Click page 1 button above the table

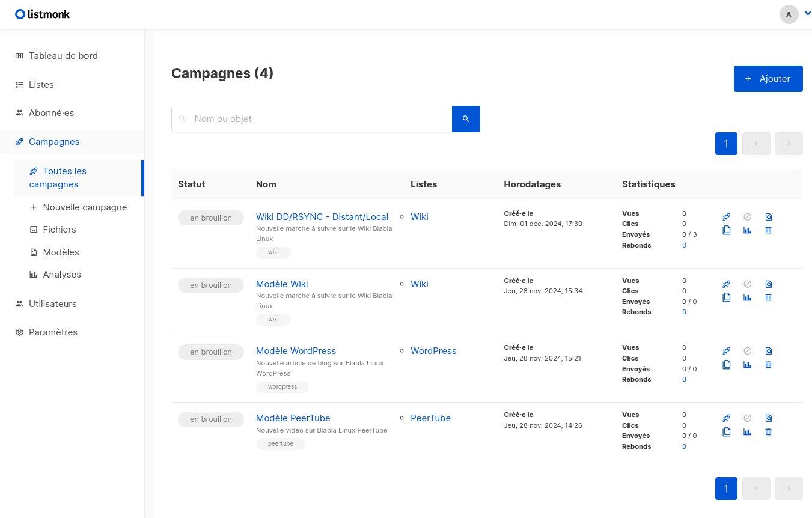tap(726, 144)
